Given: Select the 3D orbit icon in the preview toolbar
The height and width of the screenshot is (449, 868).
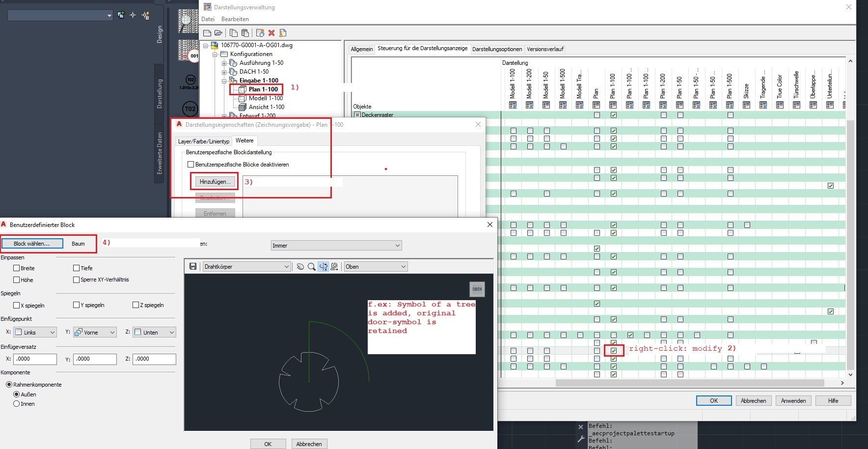Looking at the screenshot, I should (x=324, y=266).
